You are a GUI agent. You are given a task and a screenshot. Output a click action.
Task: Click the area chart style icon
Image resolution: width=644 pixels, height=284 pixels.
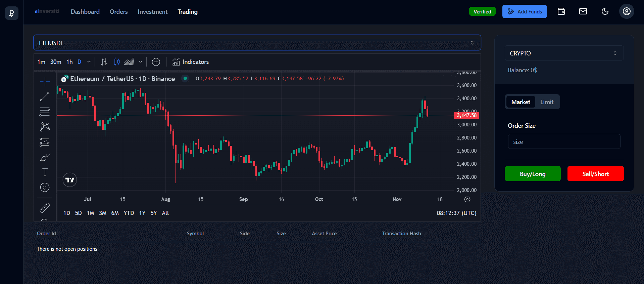pyautogui.click(x=129, y=62)
